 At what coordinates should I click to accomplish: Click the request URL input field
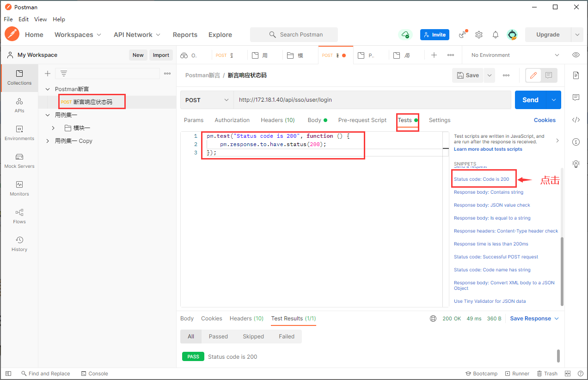click(374, 100)
